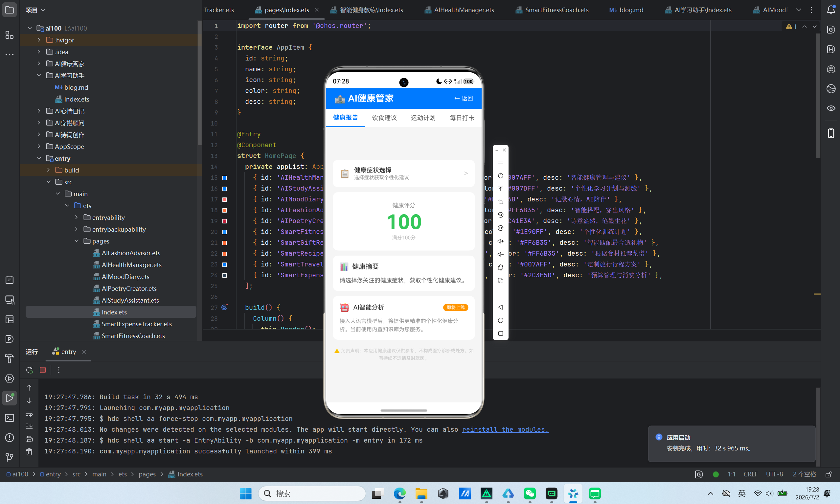Click the Notifications bell icon
The width and height of the screenshot is (840, 504).
pyautogui.click(x=831, y=10)
